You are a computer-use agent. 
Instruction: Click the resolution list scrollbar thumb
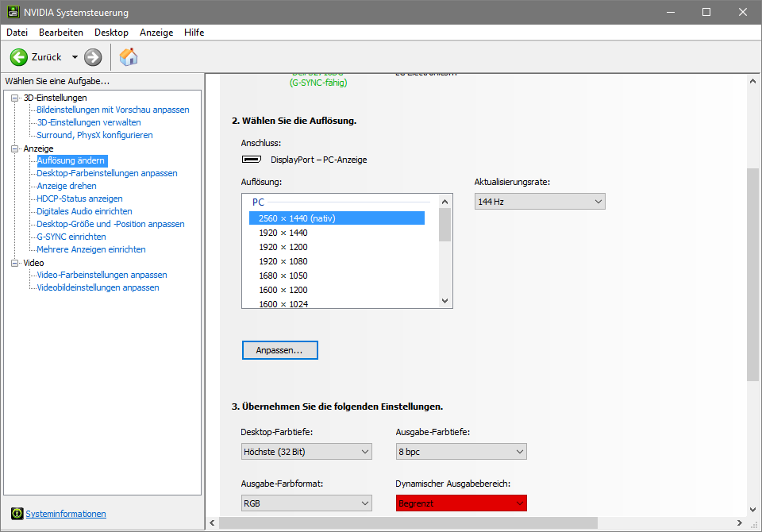click(444, 225)
